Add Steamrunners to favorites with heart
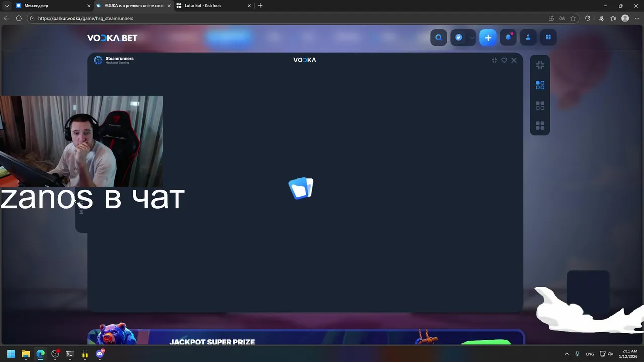Image resolution: width=644 pixels, height=362 pixels. [x=504, y=60]
